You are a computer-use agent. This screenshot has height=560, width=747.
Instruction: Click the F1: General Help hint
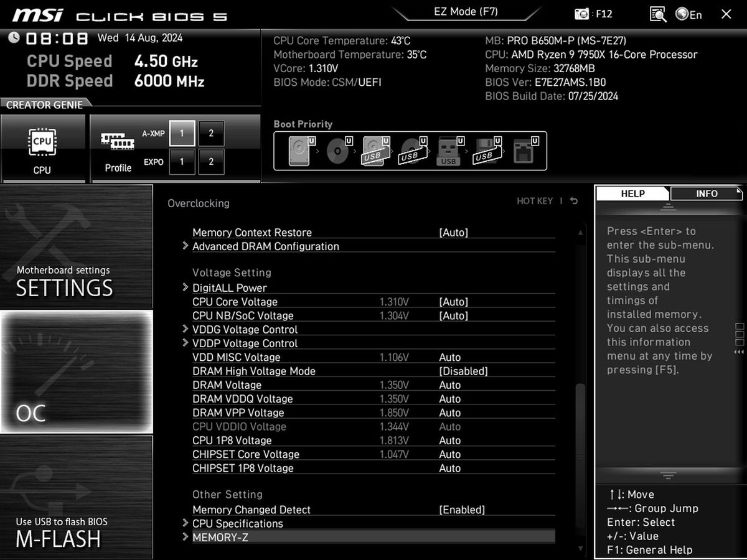coord(649,550)
